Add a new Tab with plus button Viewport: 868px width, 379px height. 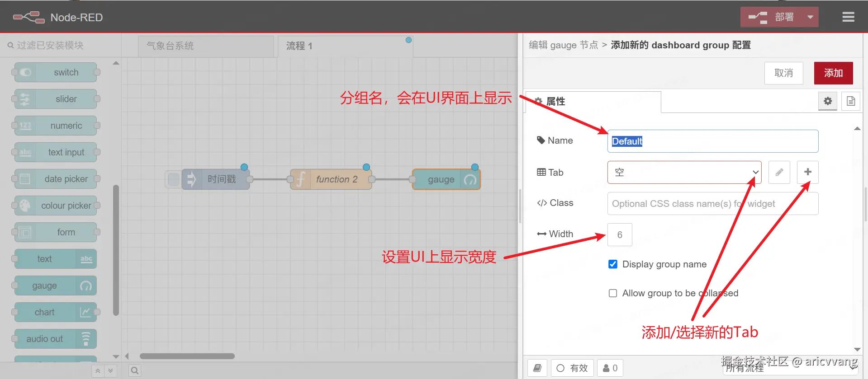808,172
